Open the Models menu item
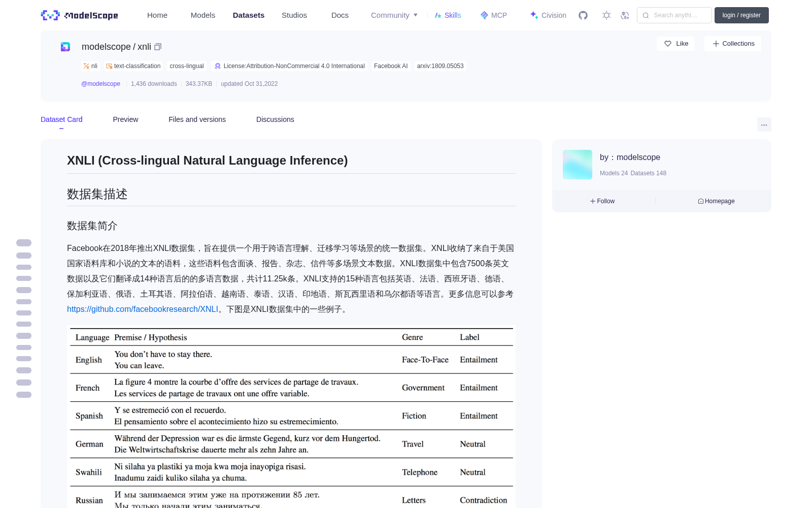Image resolution: width=812 pixels, height=508 pixels. pyautogui.click(x=203, y=15)
